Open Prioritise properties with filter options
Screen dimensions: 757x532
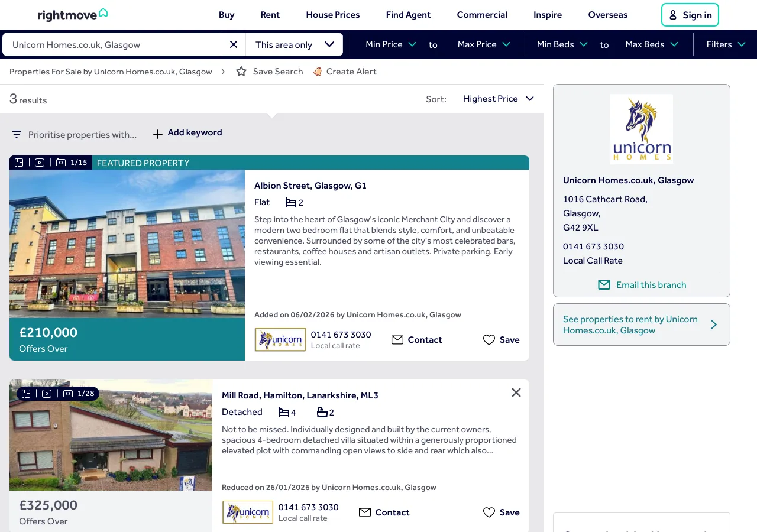pos(75,135)
